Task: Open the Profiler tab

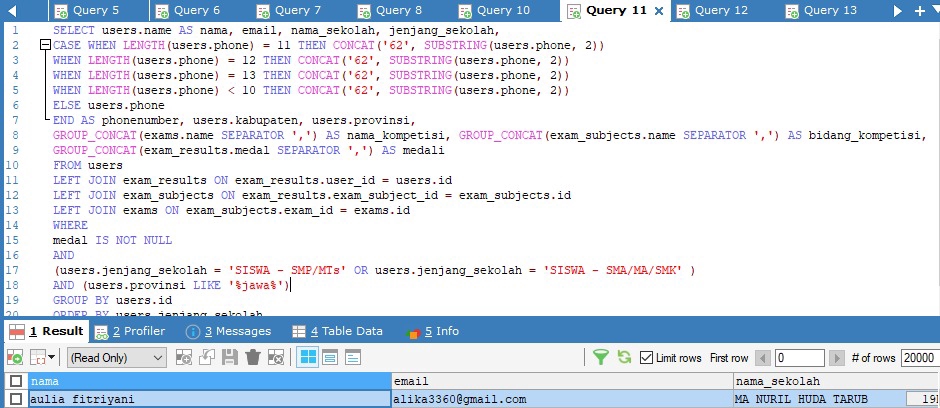Action: pos(131,331)
